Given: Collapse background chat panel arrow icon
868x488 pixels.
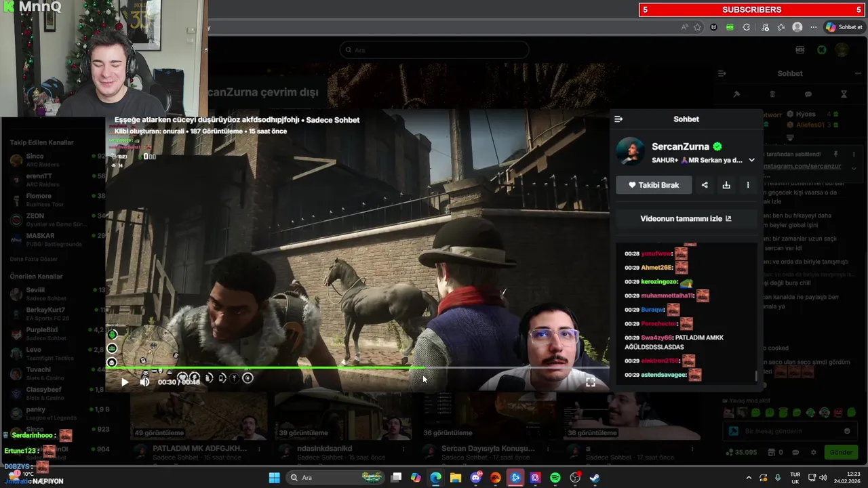Looking at the screenshot, I should [722, 73].
